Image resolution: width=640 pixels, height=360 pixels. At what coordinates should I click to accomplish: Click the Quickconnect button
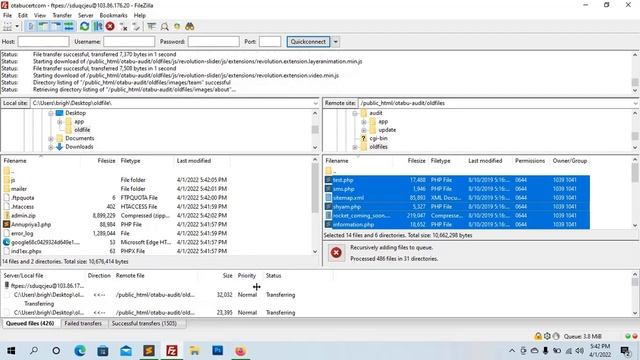point(308,42)
